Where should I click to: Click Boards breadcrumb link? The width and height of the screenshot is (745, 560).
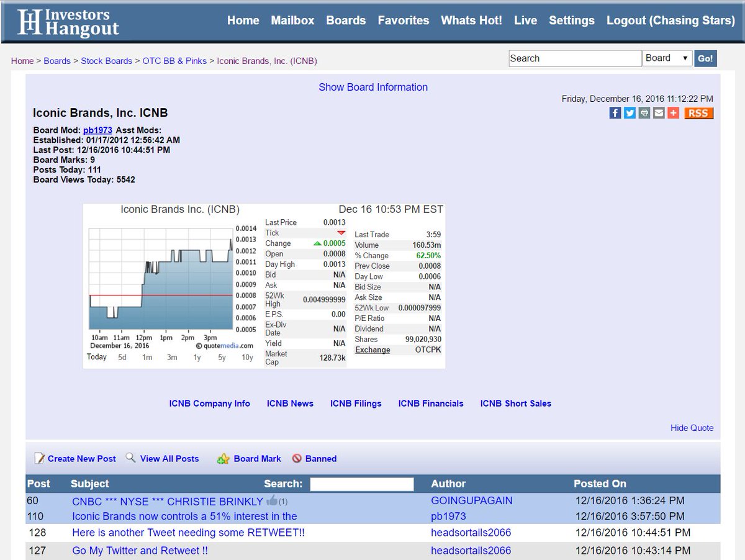click(x=57, y=61)
